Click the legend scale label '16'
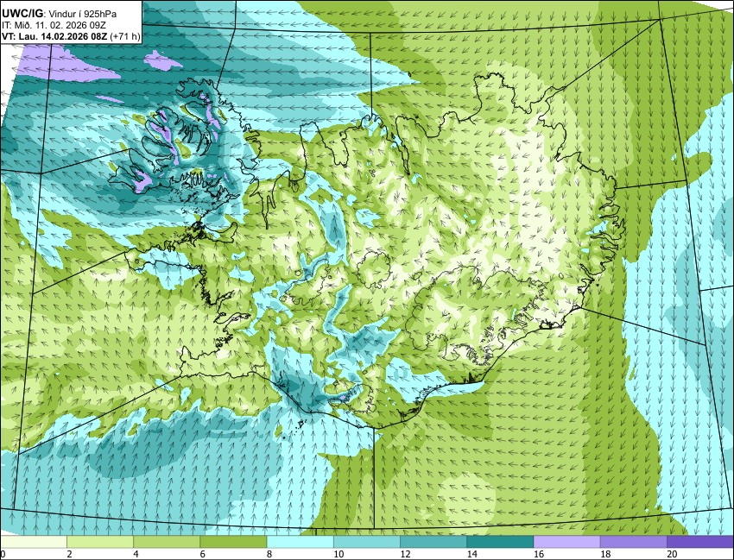Viewport: 734px width, 560px height. (x=539, y=554)
